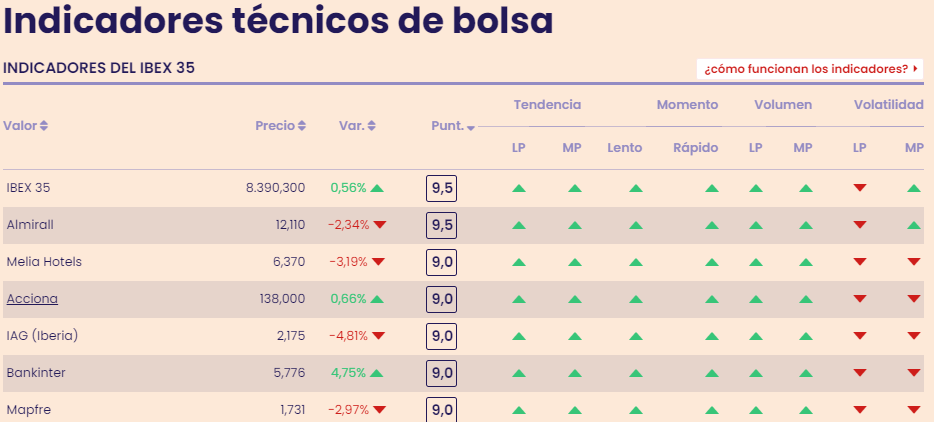Click IBEX 35 red volatility LP arrow
934x422 pixels.
point(859,188)
